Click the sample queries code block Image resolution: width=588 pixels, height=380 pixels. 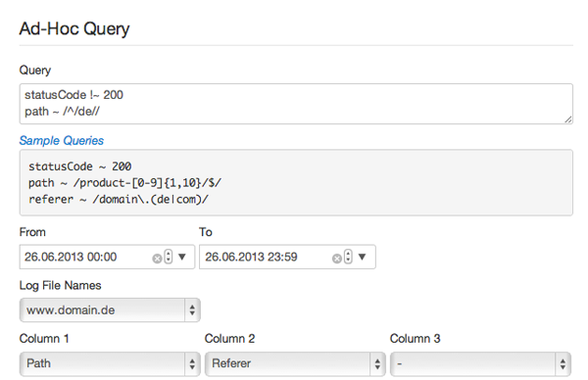(x=296, y=182)
